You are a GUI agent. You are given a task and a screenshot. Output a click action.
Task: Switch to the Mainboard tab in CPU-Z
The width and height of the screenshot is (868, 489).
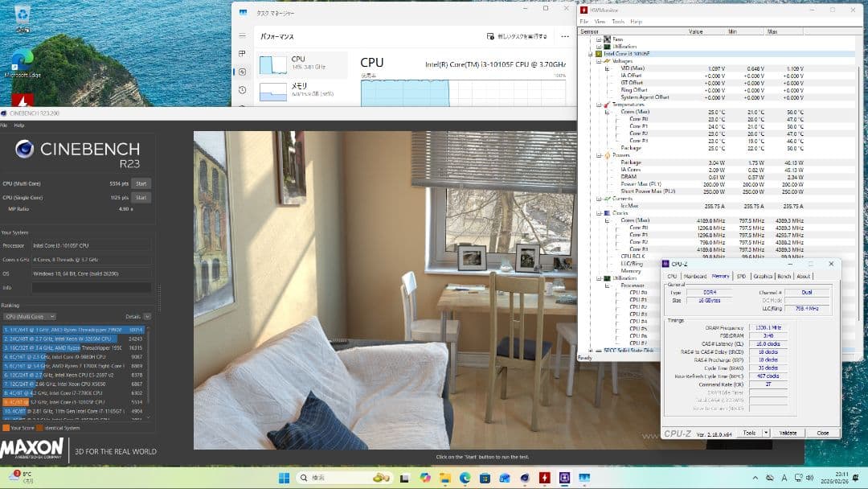(x=694, y=277)
